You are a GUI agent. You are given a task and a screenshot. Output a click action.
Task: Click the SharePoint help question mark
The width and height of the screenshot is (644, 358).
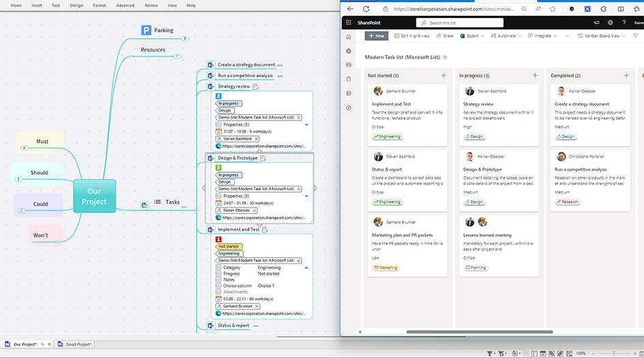click(624, 22)
